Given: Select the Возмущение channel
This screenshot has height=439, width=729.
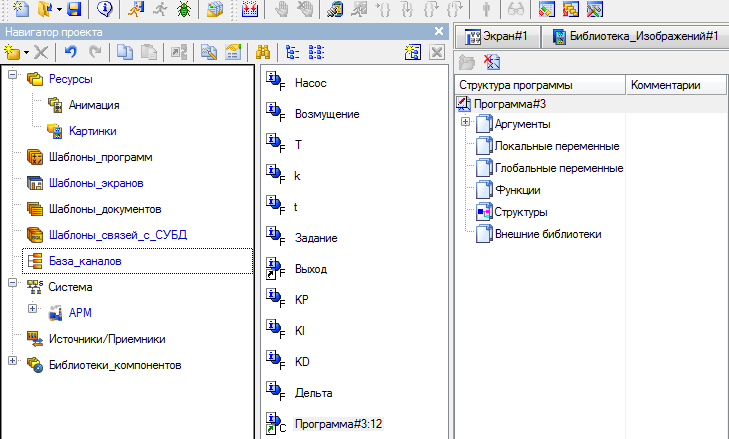Looking at the screenshot, I should click(x=327, y=114).
